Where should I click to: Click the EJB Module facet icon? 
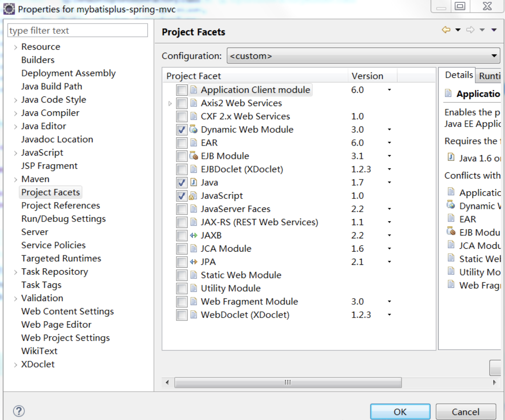click(x=194, y=156)
